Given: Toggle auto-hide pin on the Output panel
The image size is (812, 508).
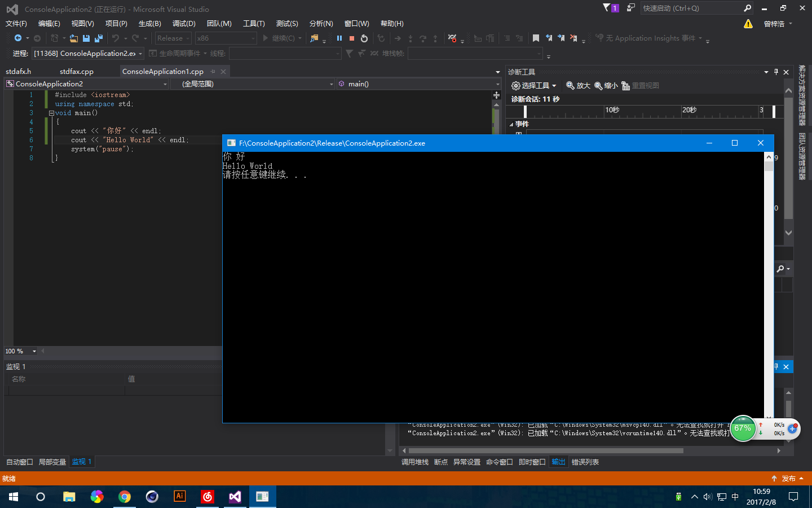Looking at the screenshot, I should pyautogui.click(x=776, y=367).
